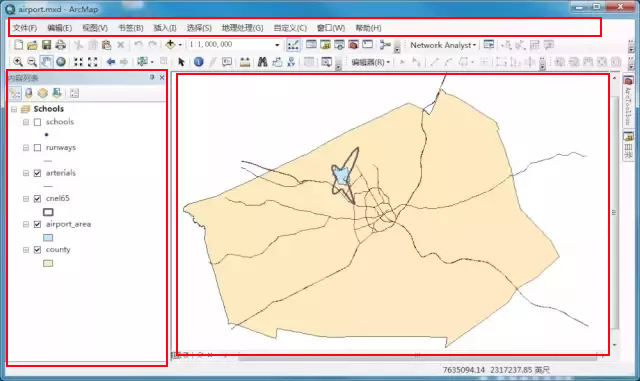Go back to previous extent
Screen dimensions: 640x381
tap(110, 62)
